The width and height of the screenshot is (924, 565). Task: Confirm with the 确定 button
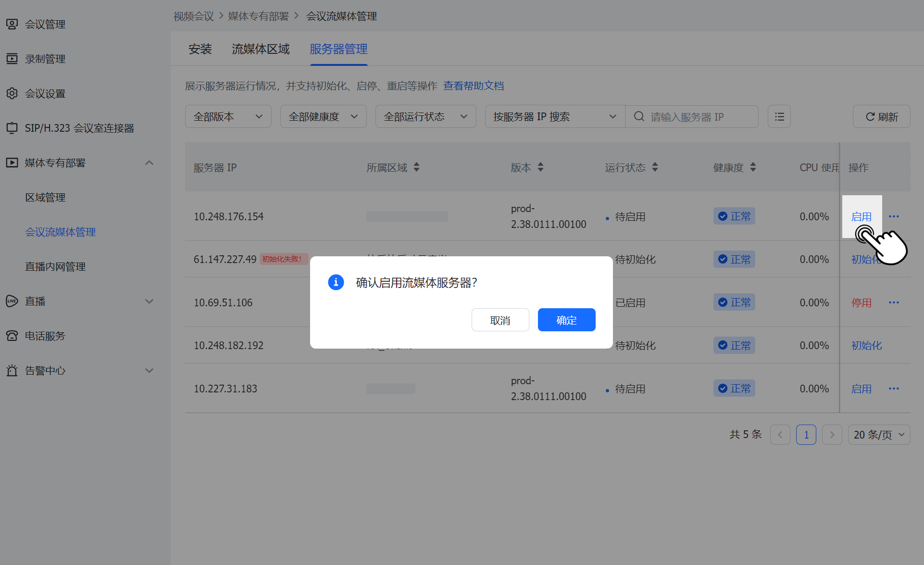(566, 320)
